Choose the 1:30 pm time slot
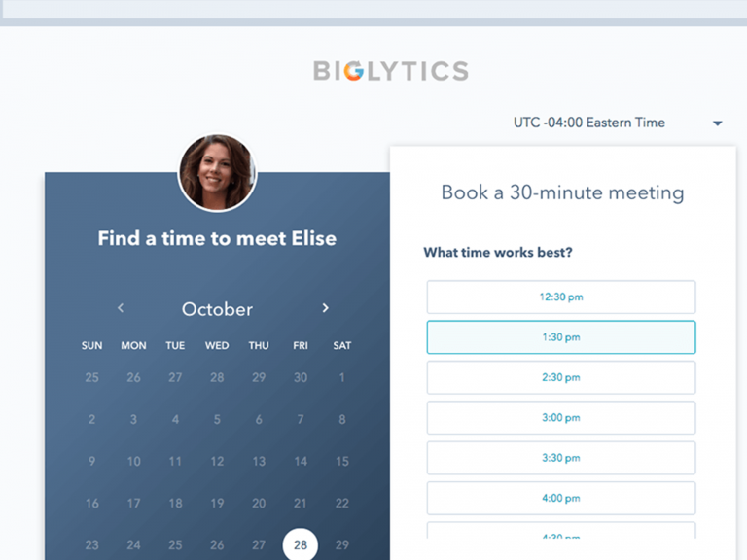The width and height of the screenshot is (747, 560). coord(561,337)
